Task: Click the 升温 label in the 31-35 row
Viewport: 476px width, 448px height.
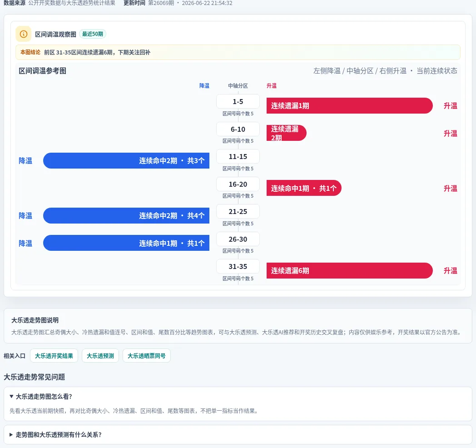Action: point(450,271)
